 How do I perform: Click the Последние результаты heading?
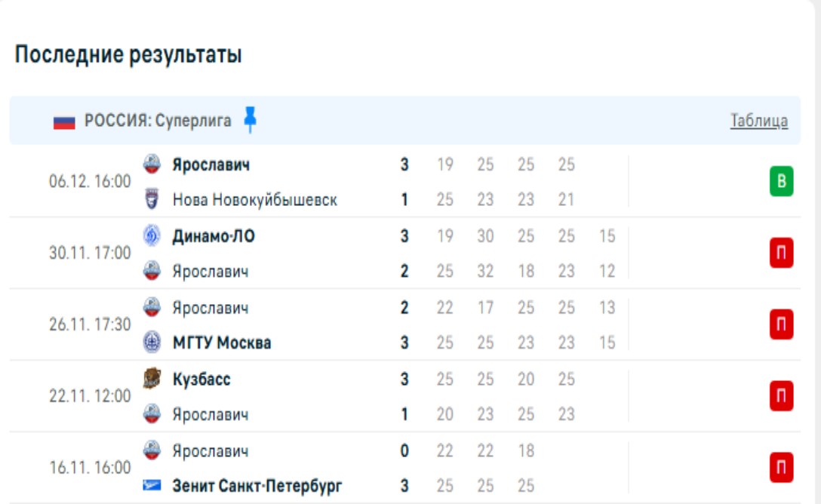click(128, 55)
